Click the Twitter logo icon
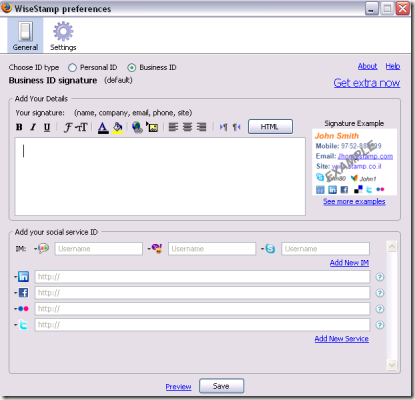Screen dimensions: 415x400 23,325
